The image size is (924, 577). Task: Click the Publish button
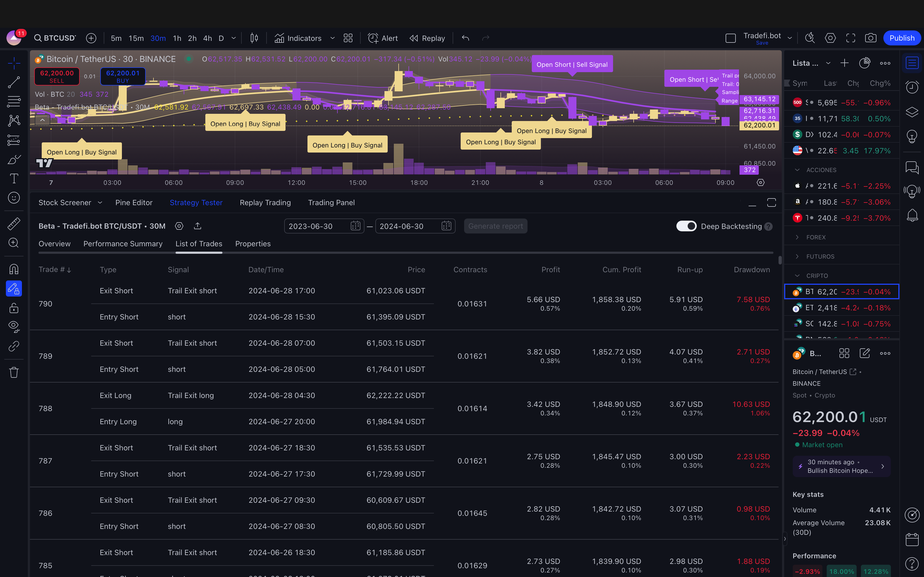tap(902, 38)
